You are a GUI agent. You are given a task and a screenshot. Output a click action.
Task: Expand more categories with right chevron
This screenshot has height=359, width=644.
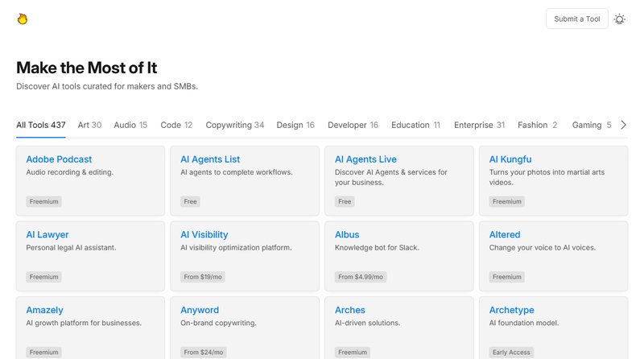tap(622, 125)
